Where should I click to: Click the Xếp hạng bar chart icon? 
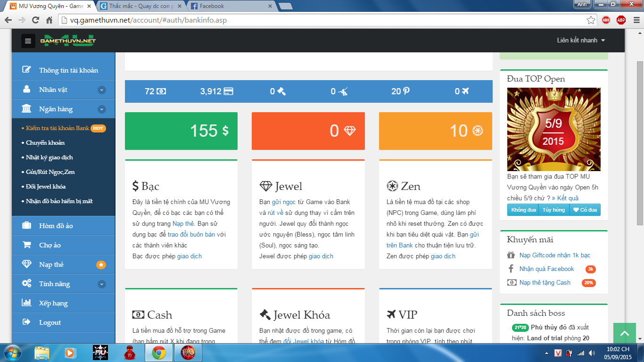pyautogui.click(x=27, y=303)
